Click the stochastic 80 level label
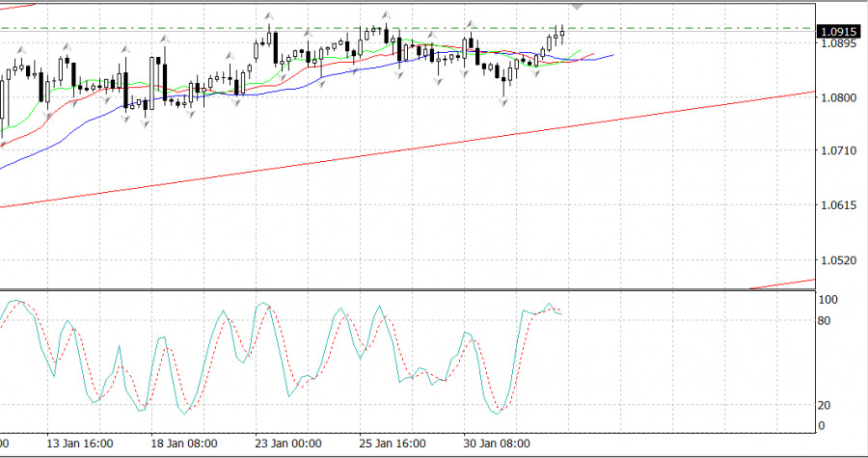This screenshot has height=458, width=868. [x=825, y=321]
